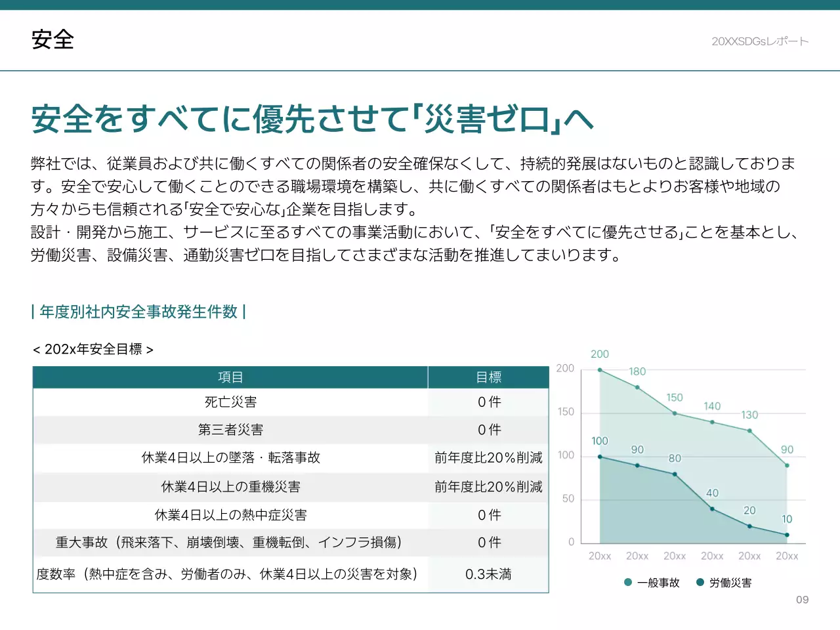This screenshot has height=630, width=840.
Task: Click the 前年度比20％削減 target cell for 重機災害
Action: pos(488,487)
